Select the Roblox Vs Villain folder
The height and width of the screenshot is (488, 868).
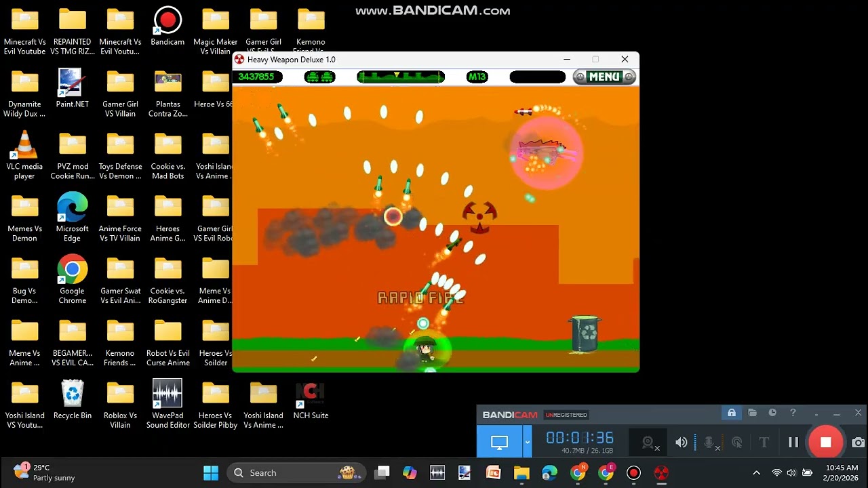pos(120,405)
